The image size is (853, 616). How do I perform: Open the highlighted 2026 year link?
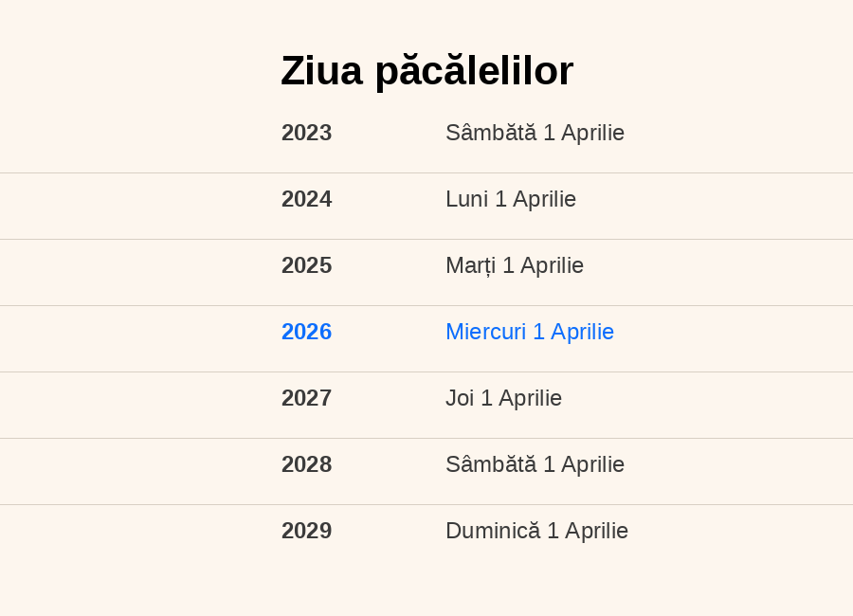click(306, 332)
